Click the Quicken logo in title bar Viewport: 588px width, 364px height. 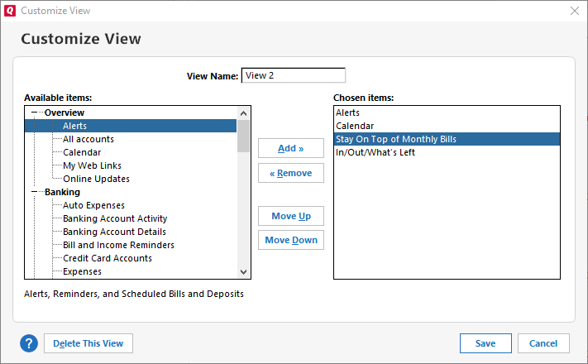pos(10,11)
